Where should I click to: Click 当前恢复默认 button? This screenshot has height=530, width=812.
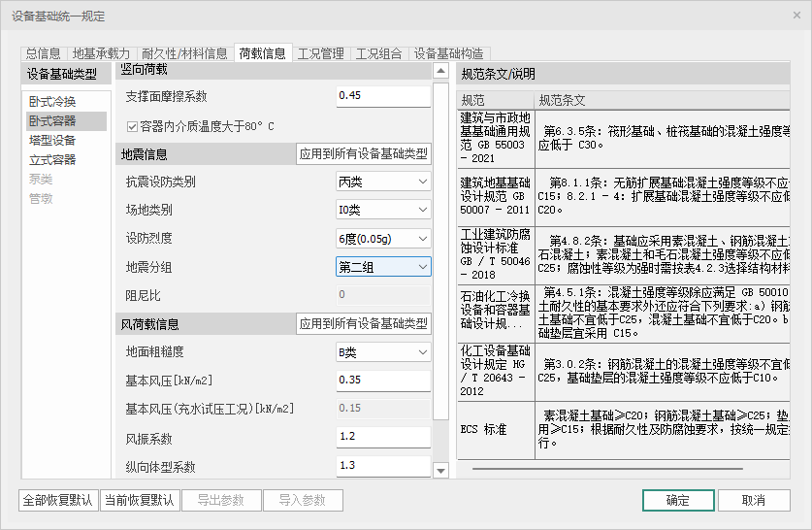[140, 500]
